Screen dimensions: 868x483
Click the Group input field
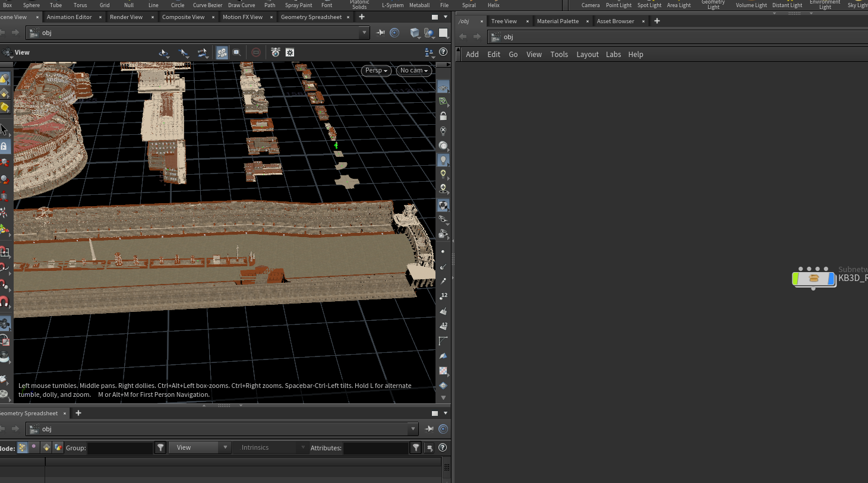120,448
